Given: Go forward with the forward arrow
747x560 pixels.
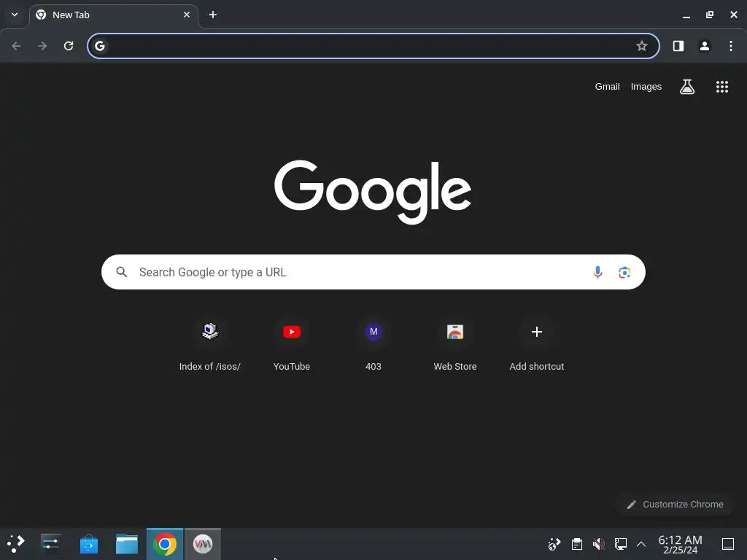Looking at the screenshot, I should (x=42, y=46).
